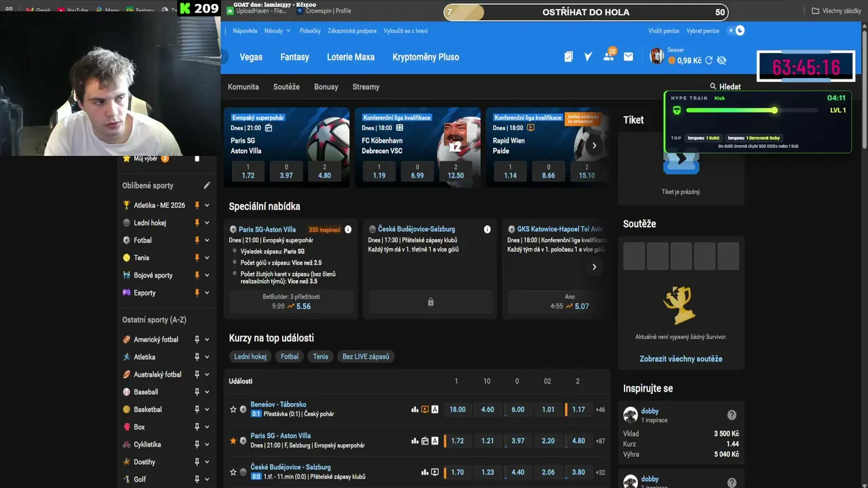Open statistics for Paris SG - Aston Villa row

click(x=415, y=441)
